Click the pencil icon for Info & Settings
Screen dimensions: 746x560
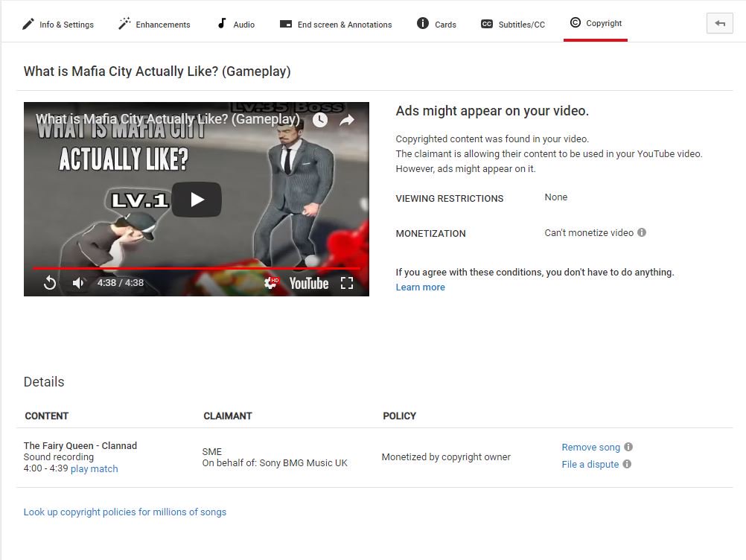click(x=28, y=24)
